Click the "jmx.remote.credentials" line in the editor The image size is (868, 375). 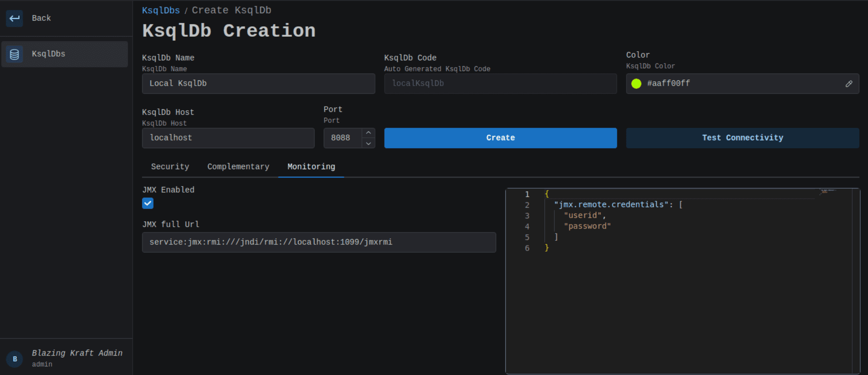click(x=618, y=205)
